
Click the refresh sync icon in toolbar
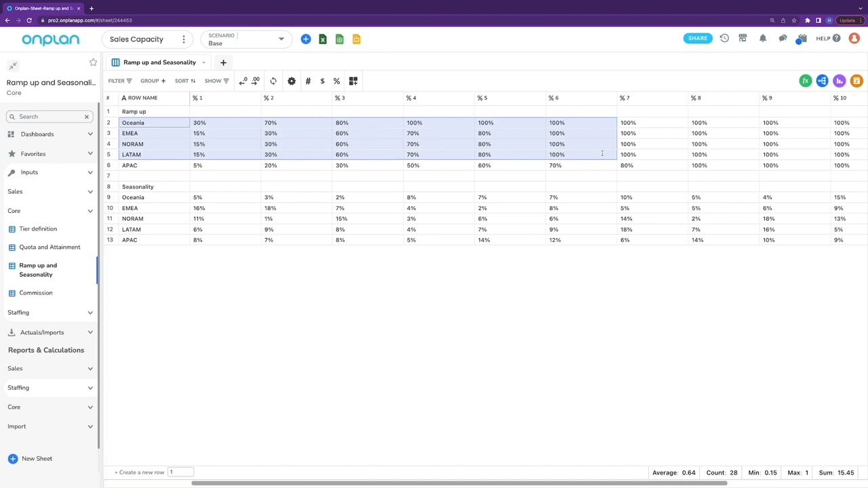click(x=273, y=81)
